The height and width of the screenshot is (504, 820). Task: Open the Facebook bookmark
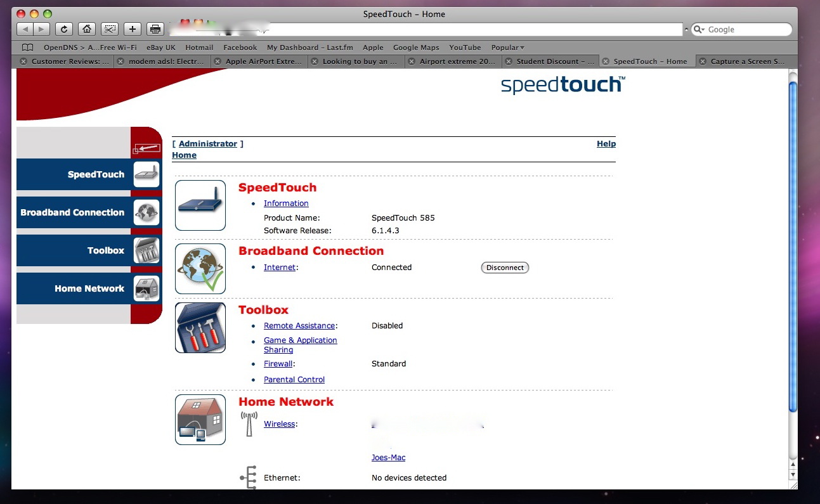[x=240, y=48]
